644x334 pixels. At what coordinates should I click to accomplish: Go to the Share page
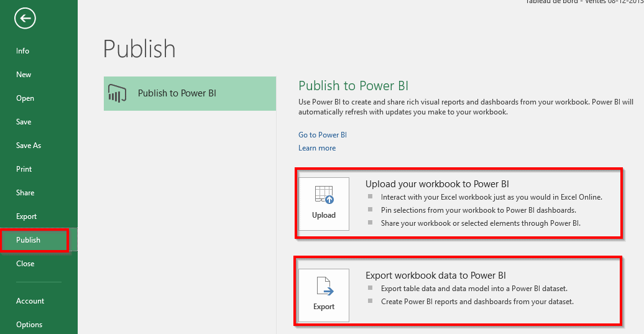pyautogui.click(x=25, y=193)
